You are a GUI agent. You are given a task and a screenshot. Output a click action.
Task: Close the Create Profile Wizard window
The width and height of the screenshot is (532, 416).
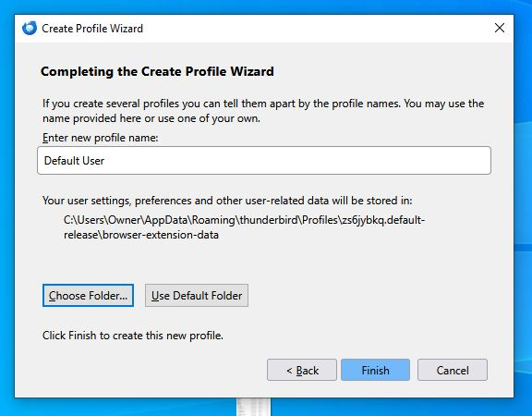tap(500, 28)
